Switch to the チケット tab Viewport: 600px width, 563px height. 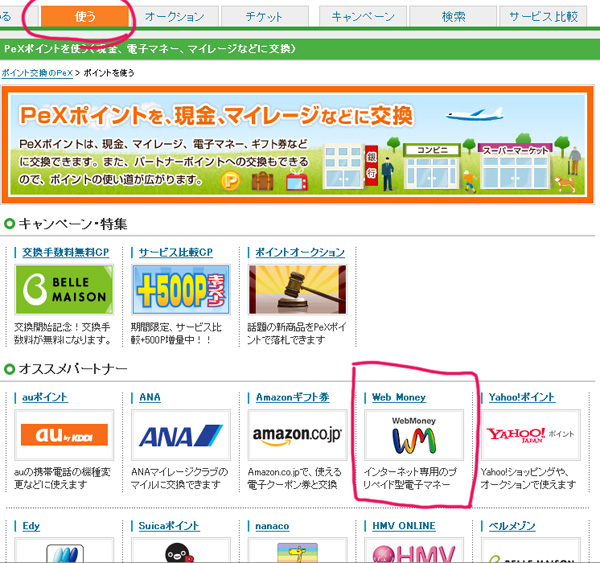pyautogui.click(x=264, y=16)
